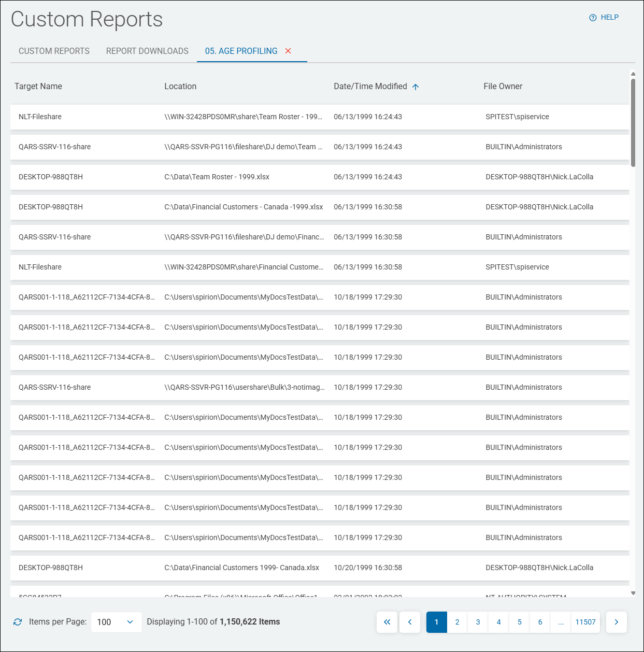
Task: Close the 05. Age Profiling tab
Action: (x=289, y=51)
